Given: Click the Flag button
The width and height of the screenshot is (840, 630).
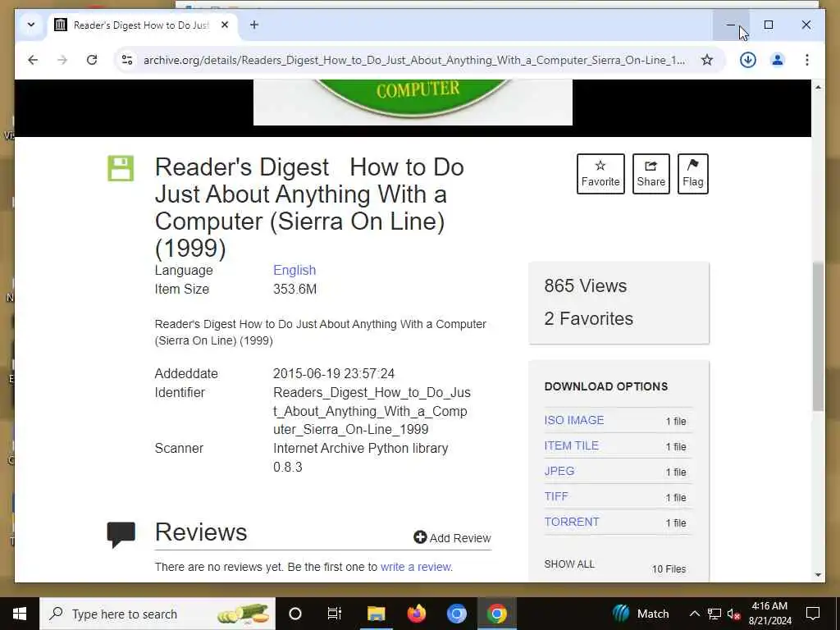Looking at the screenshot, I should [692, 174].
